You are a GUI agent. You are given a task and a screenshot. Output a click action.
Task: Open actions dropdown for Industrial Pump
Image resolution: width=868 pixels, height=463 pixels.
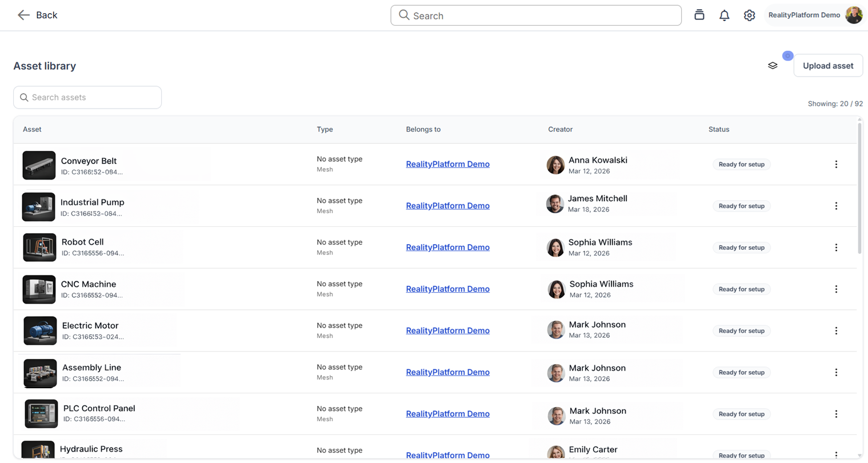tap(835, 206)
